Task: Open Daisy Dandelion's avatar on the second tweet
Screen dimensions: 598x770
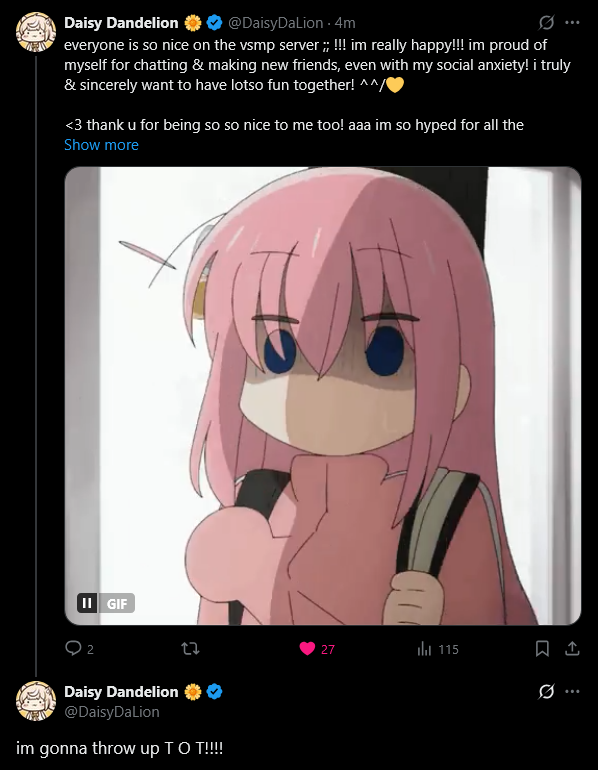Action: [x=36, y=701]
